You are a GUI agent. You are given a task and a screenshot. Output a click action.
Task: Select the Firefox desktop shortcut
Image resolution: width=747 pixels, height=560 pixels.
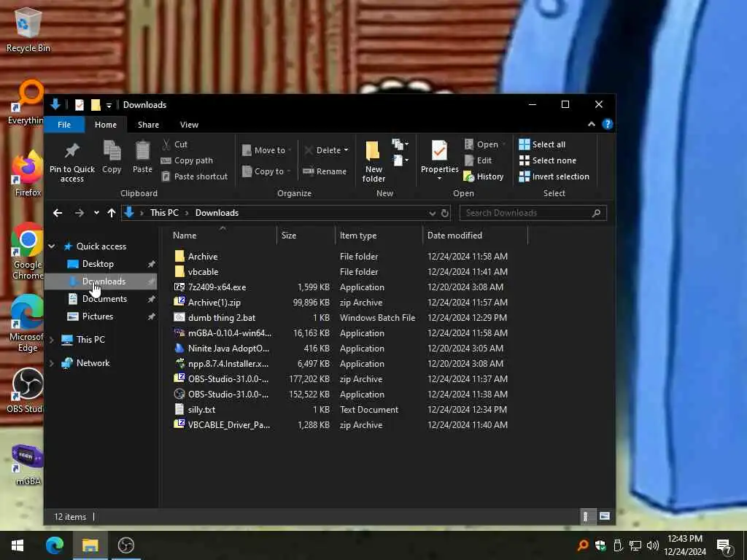point(28,174)
